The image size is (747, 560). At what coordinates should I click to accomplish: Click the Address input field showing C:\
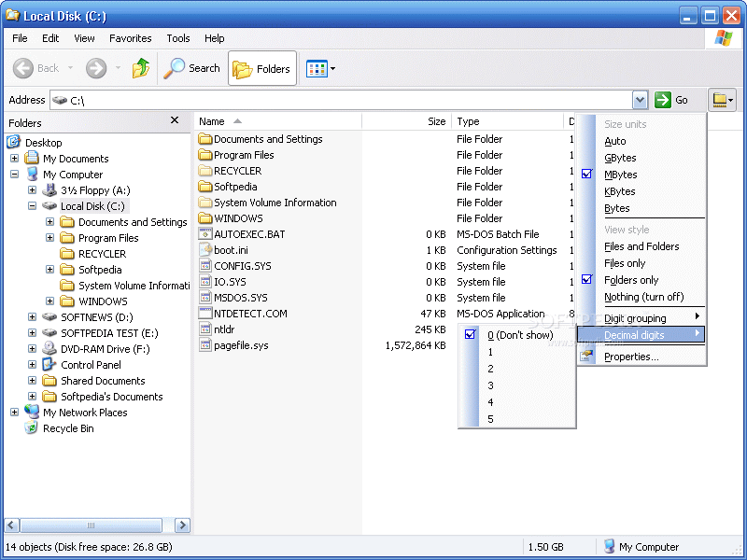pyautogui.click(x=342, y=100)
